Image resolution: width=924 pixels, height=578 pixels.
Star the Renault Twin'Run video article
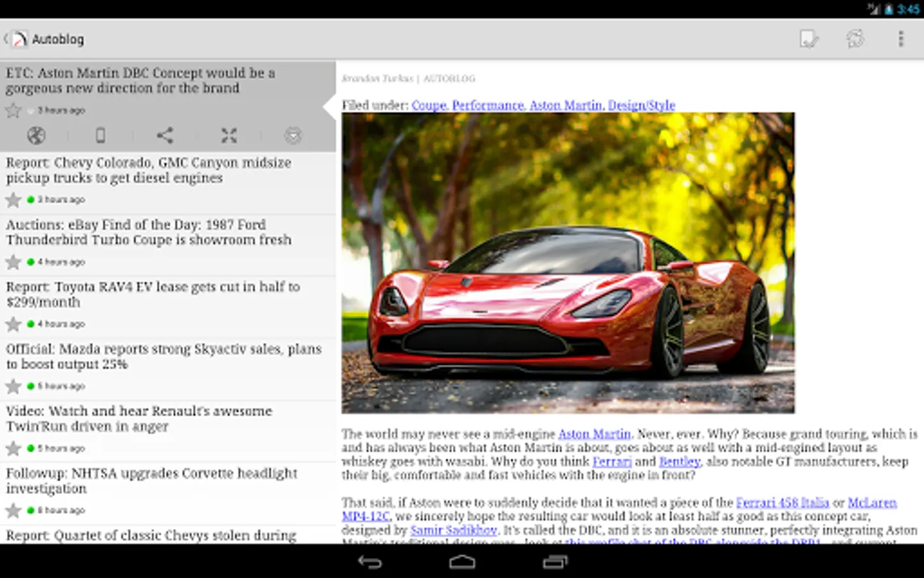[13, 448]
